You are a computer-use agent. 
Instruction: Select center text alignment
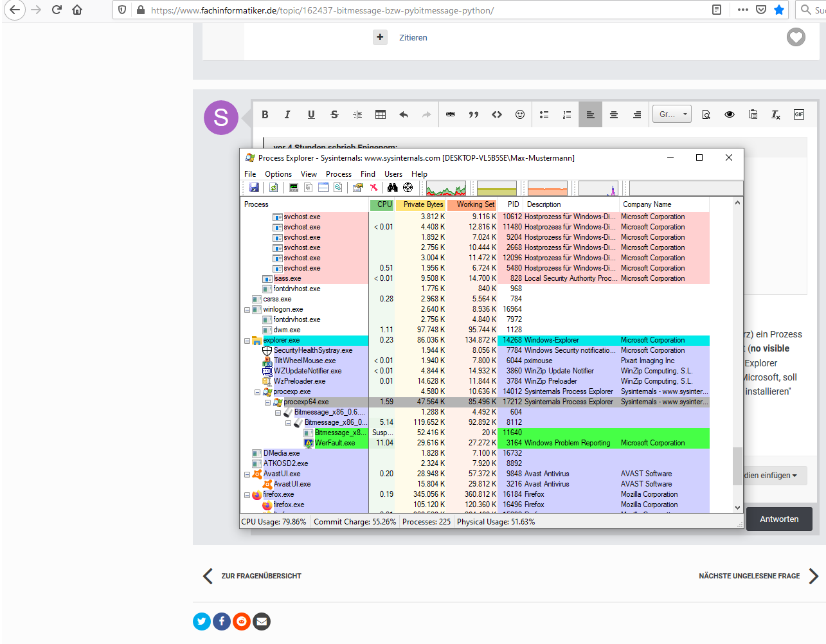[614, 114]
